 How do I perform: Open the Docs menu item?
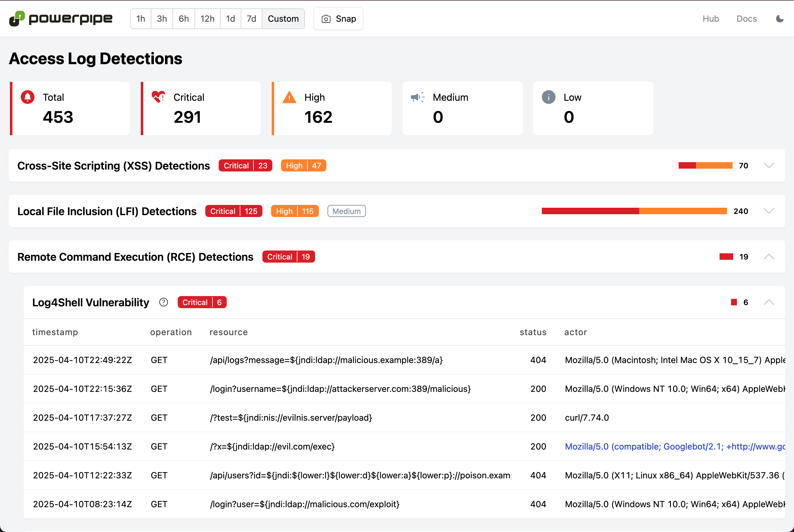(747, 19)
